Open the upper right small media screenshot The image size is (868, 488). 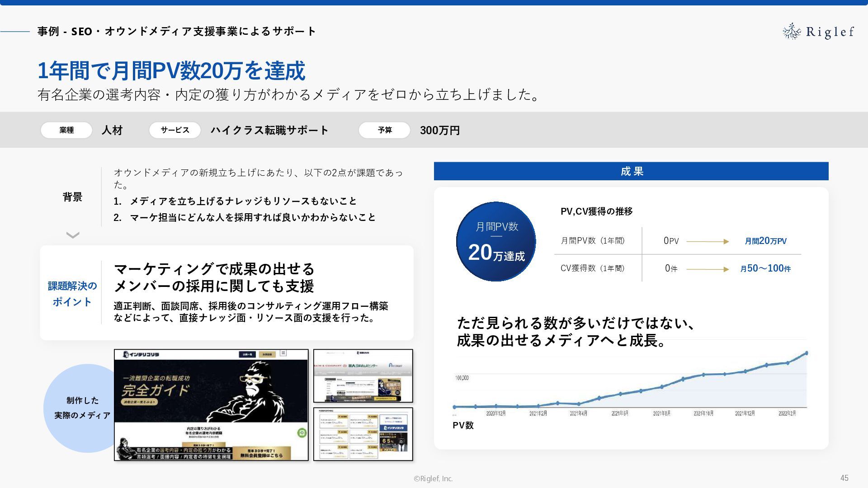coord(363,376)
